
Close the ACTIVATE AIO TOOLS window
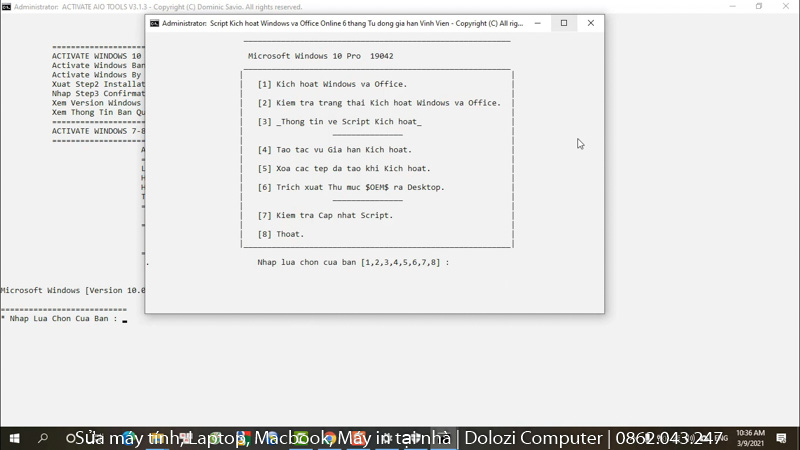point(786,6)
